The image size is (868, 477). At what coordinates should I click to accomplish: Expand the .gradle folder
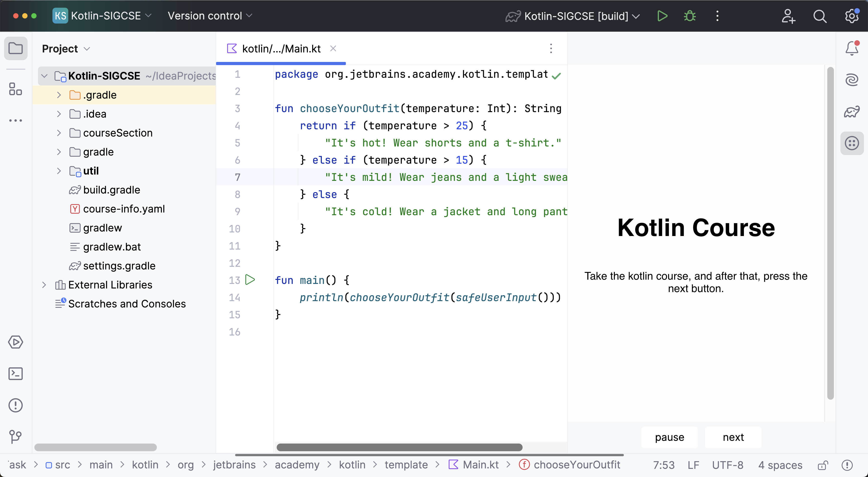tap(59, 95)
